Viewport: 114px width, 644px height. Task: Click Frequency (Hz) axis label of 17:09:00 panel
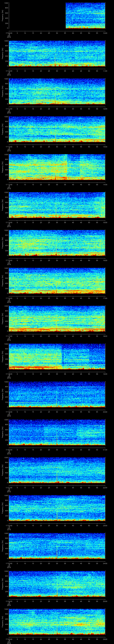pos(3,16)
